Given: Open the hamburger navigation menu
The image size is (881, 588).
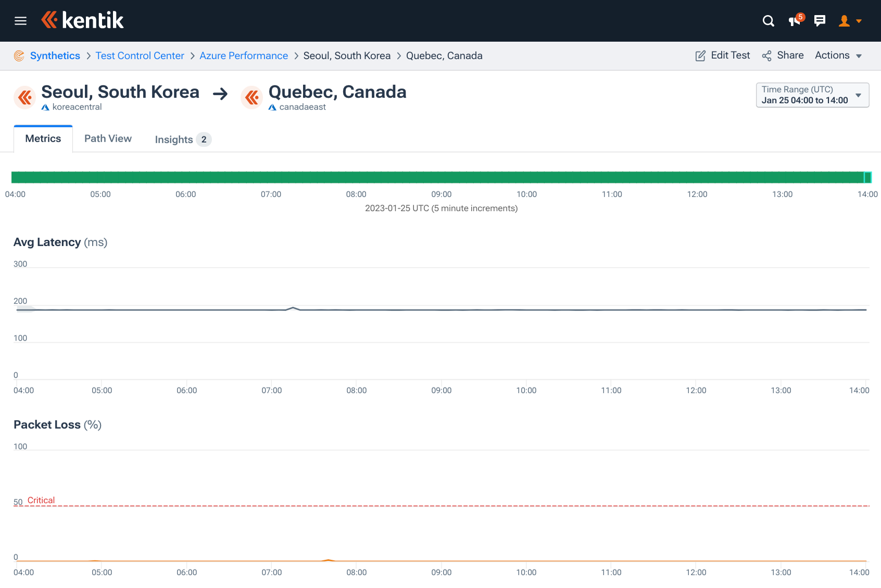Looking at the screenshot, I should 20,21.
